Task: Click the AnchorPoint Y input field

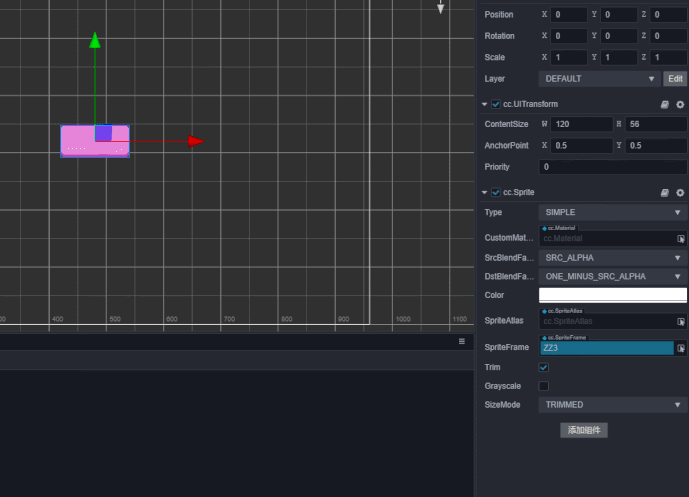Action: tap(656, 146)
